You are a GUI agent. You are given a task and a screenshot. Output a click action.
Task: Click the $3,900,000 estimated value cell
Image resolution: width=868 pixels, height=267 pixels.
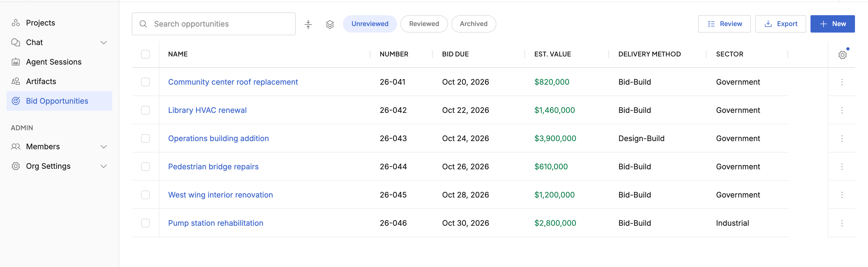tap(555, 139)
